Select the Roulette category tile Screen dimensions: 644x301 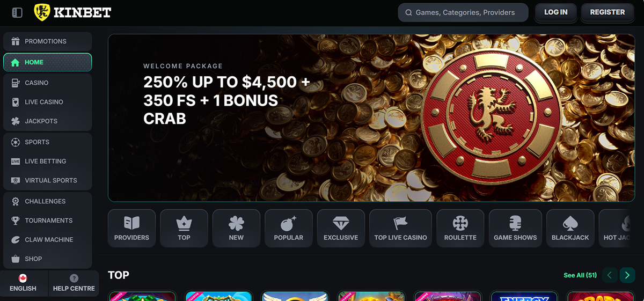460,228
